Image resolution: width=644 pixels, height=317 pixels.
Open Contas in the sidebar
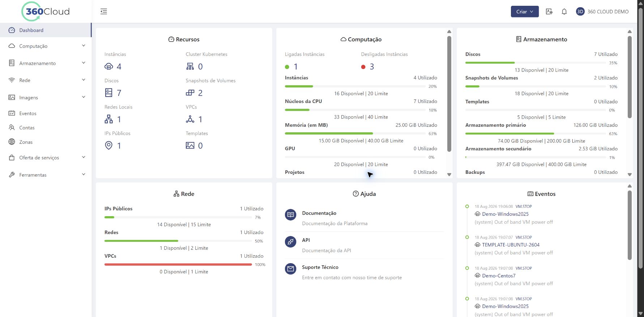pos(46,128)
